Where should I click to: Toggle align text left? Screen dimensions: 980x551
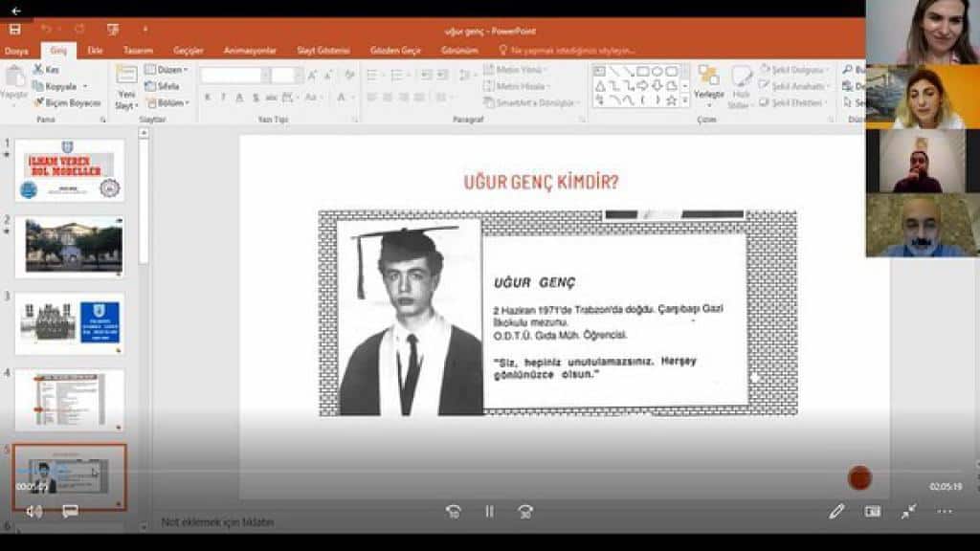(372, 98)
